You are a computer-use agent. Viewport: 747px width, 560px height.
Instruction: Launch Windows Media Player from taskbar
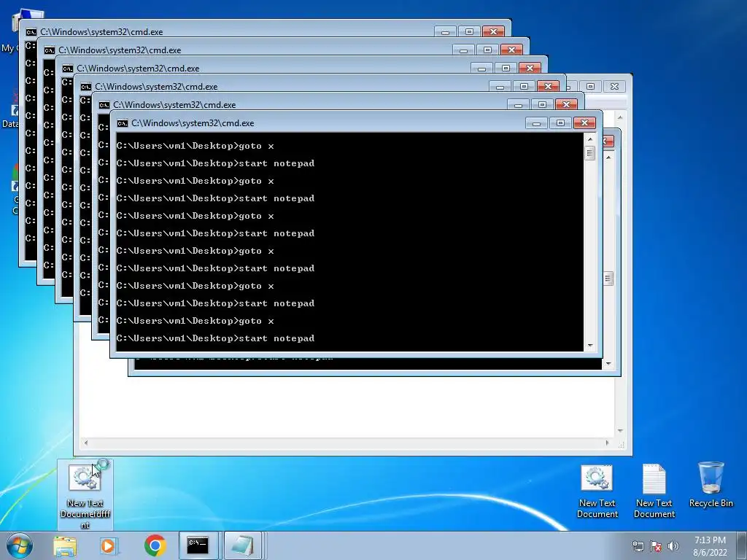pos(109,546)
